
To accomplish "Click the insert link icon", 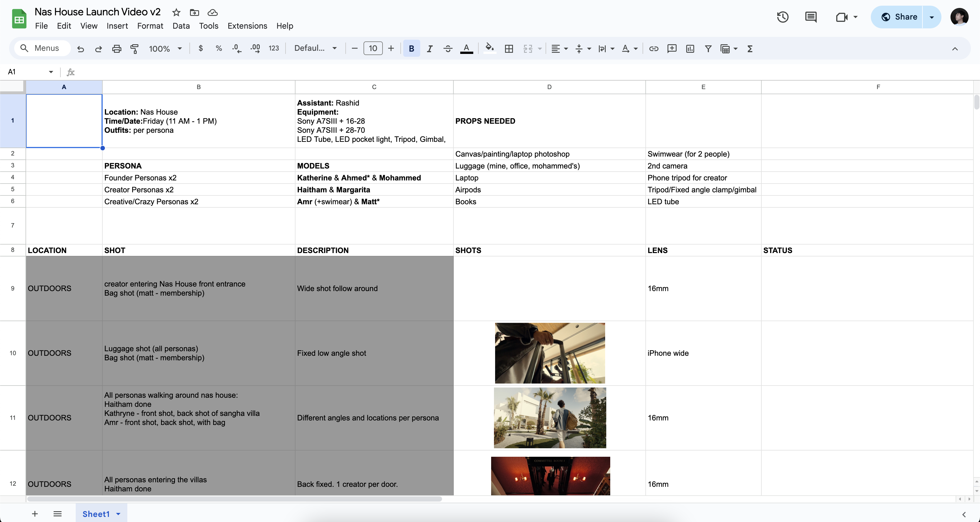I will tap(654, 49).
